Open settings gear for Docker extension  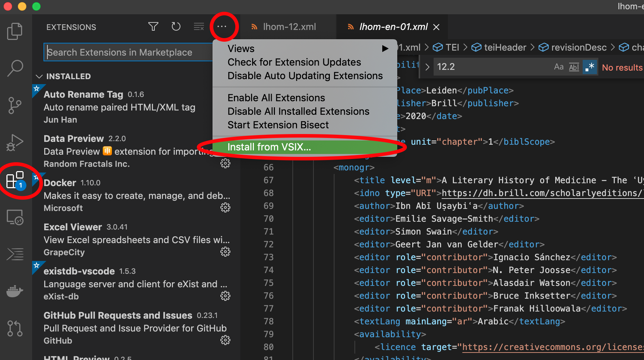point(225,207)
